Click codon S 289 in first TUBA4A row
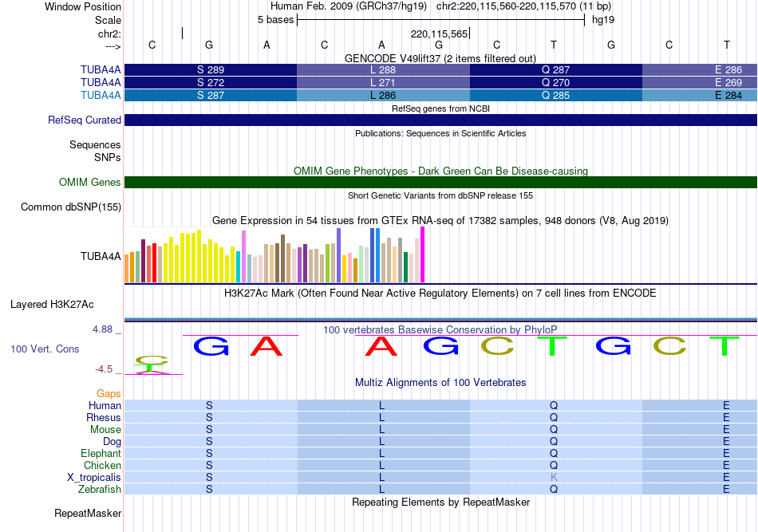The width and height of the screenshot is (758, 532). (x=211, y=69)
